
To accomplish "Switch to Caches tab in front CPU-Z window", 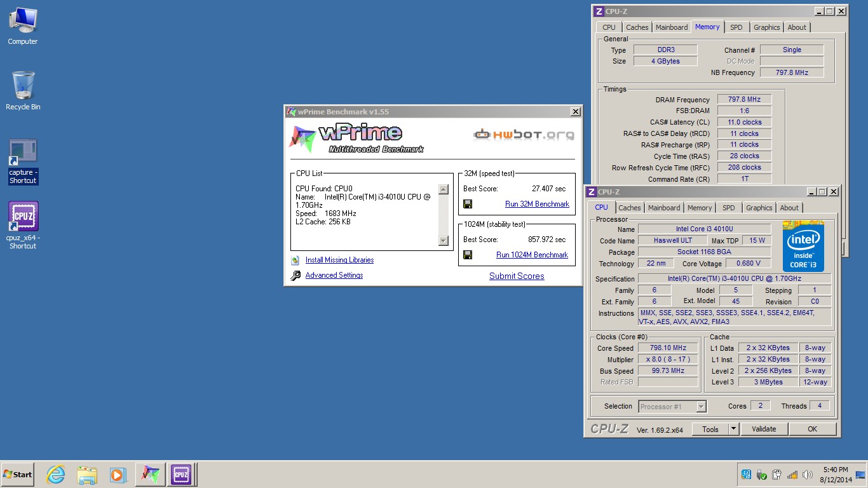I will tap(630, 208).
